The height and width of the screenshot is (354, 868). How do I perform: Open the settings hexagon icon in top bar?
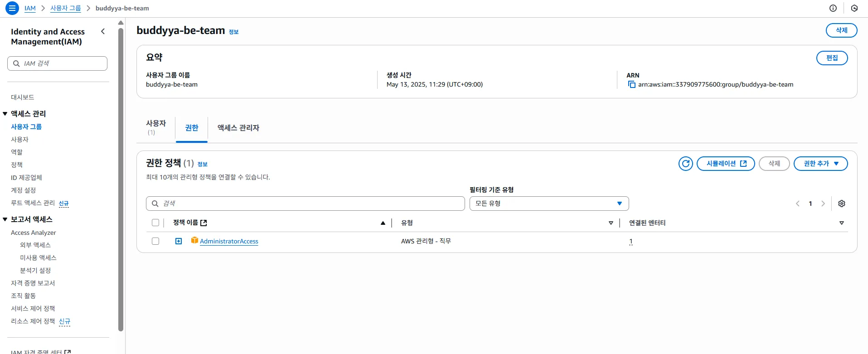[x=854, y=8]
